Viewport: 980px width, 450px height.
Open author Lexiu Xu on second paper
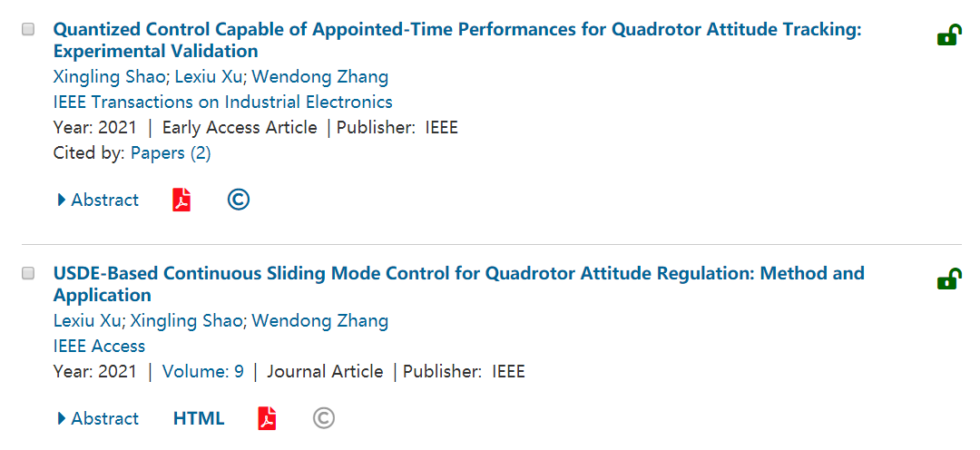coord(90,320)
